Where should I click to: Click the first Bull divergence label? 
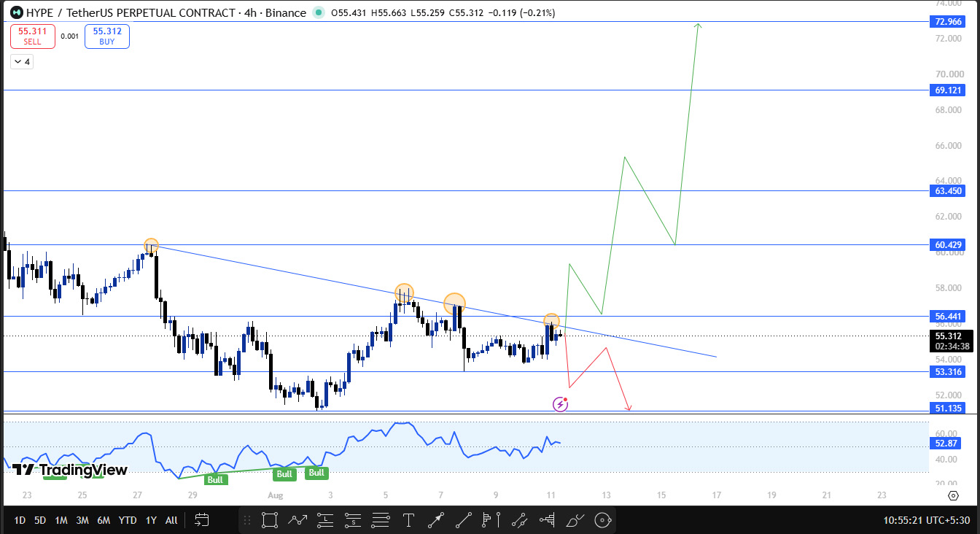(217, 479)
